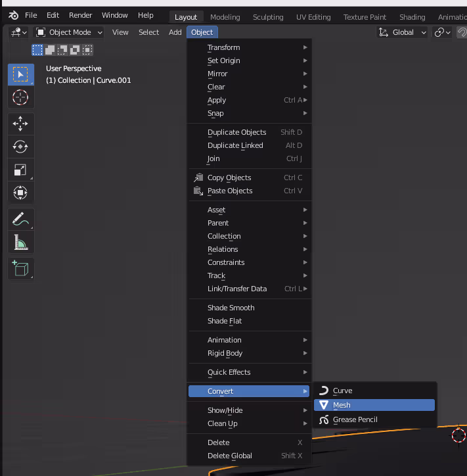467x476 pixels.
Task: Enable the intersect selection mode icon
Action: coord(87,49)
